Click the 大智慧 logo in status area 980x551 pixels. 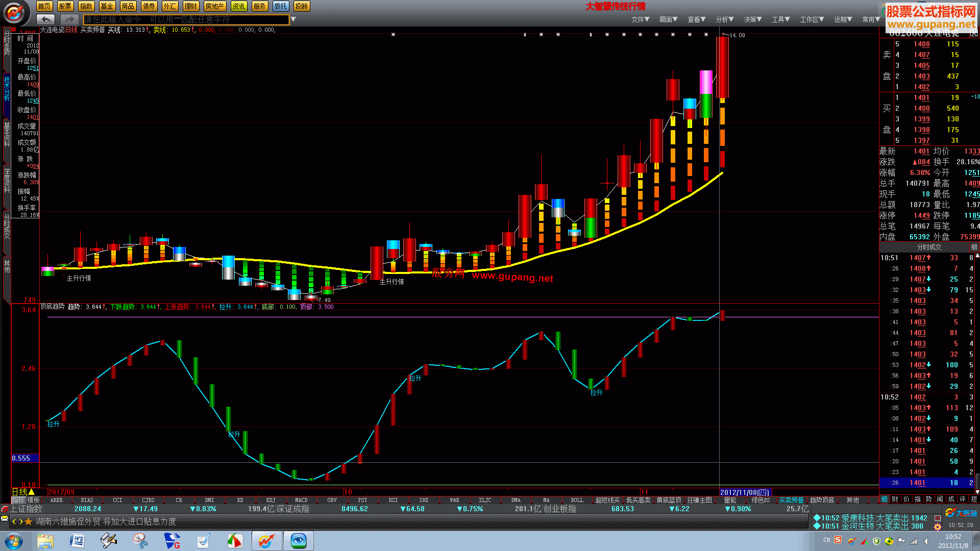961,512
